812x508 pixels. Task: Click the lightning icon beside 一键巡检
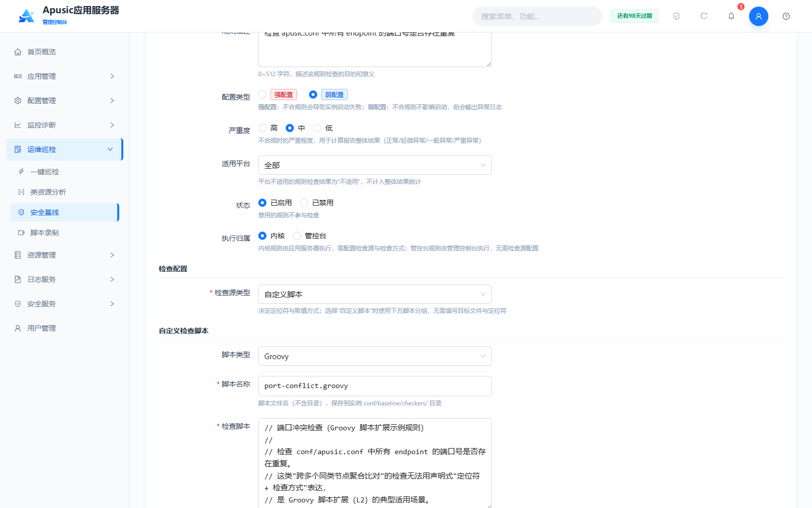21,172
